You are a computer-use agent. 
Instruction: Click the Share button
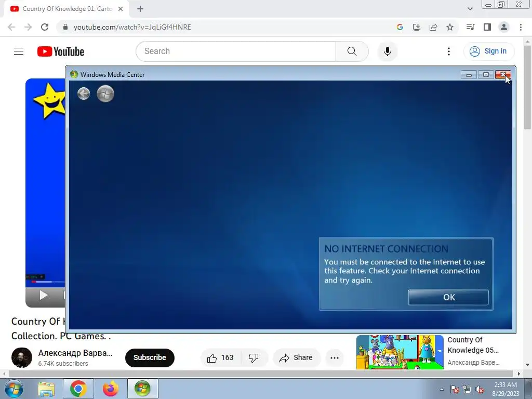[x=296, y=357]
